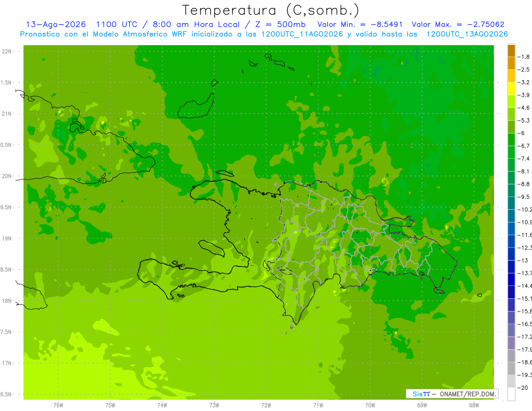Pick the lime swatch between -4.6 and -5.3
The image size is (532, 411).
[x=511, y=114]
